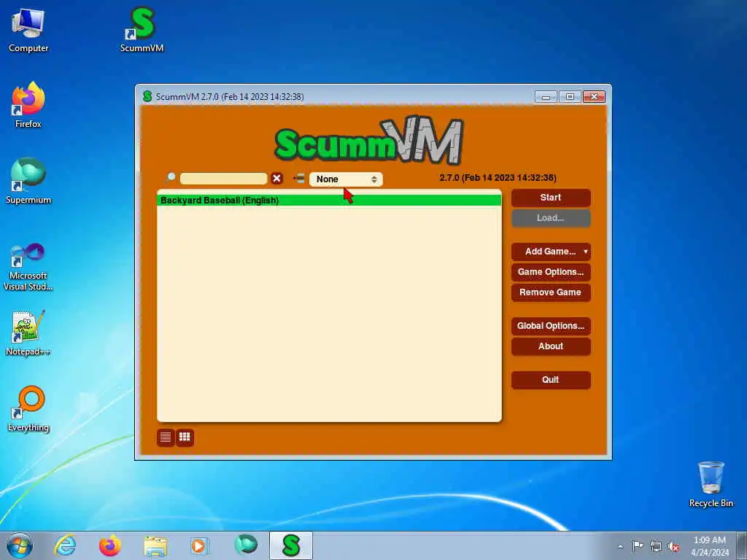Select ScummVM taskbar button
The height and width of the screenshot is (560, 747).
coord(291,545)
